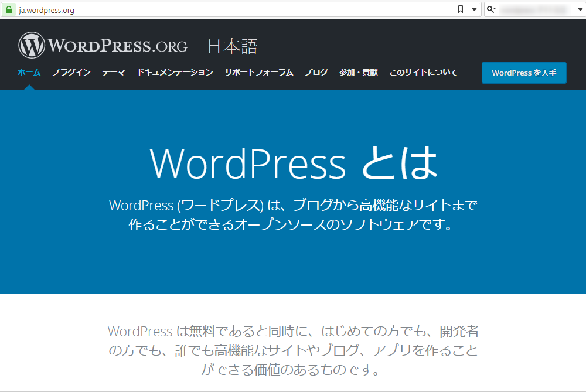This screenshot has width=586, height=392.
Task: Click the green padlock security icon
Action: pyautogui.click(x=9, y=9)
